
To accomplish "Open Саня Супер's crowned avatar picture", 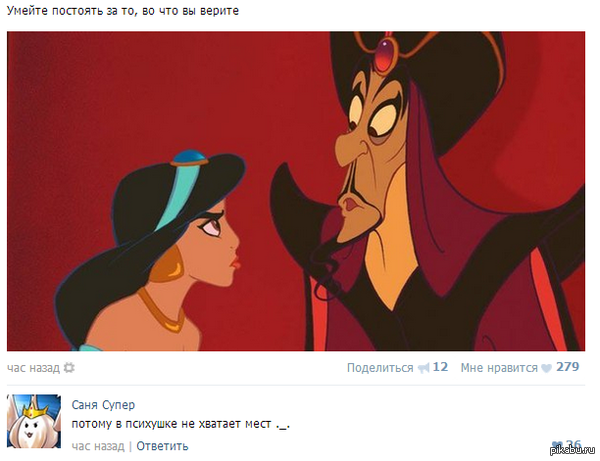I will tap(34, 421).
